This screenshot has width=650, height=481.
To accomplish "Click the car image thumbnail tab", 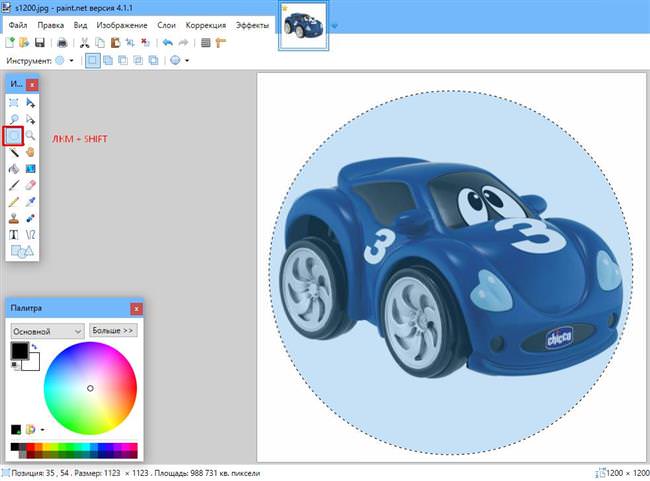I will click(x=303, y=26).
